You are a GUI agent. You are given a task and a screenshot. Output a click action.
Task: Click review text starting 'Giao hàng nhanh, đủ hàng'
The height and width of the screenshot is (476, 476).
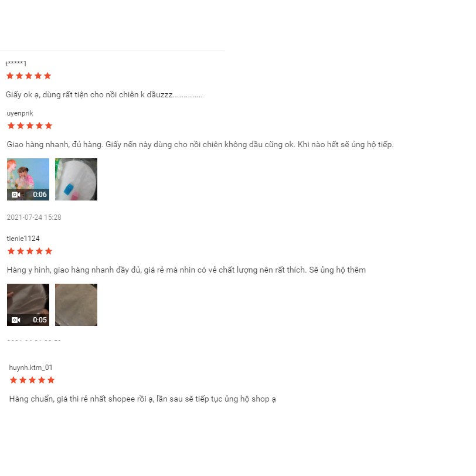coord(200,144)
